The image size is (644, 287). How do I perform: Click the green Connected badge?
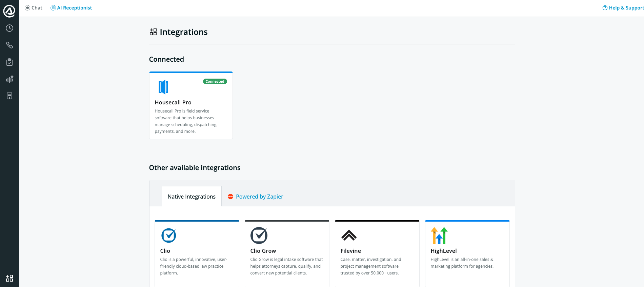pyautogui.click(x=215, y=81)
